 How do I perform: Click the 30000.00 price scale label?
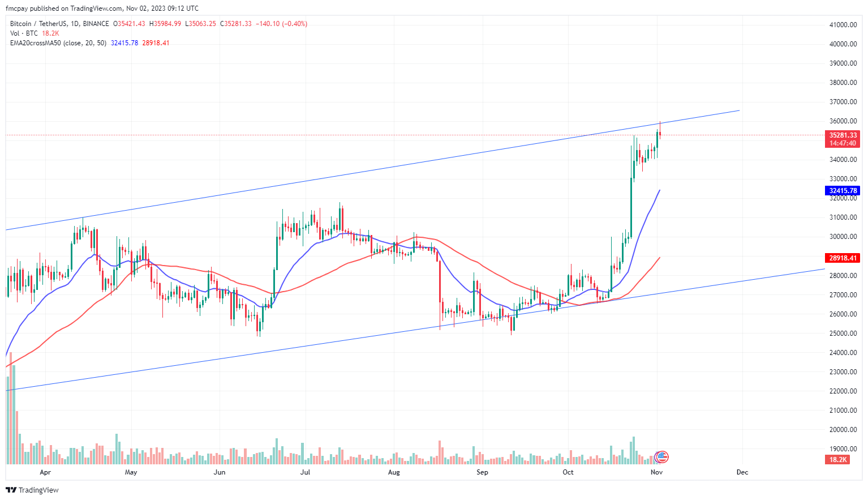843,237
